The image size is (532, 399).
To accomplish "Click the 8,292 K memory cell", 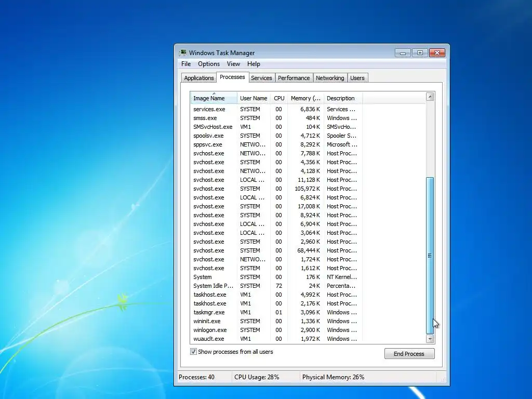I will coord(310,144).
